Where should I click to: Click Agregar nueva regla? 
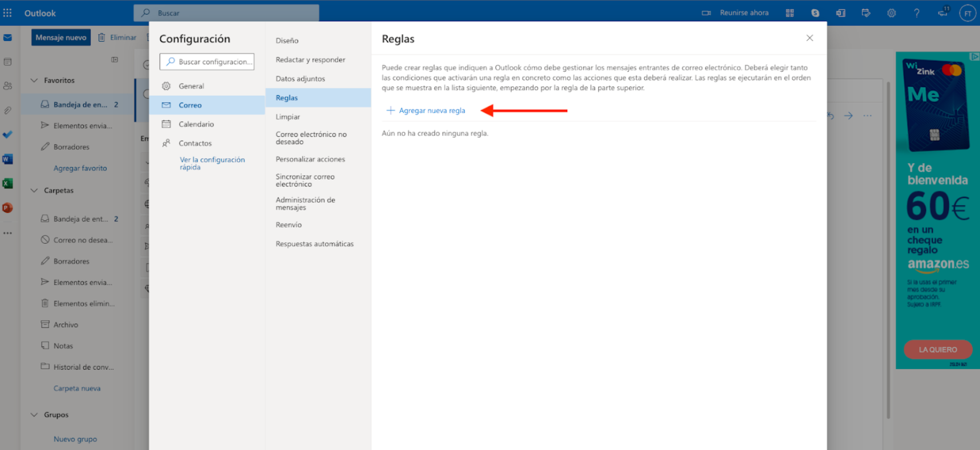(x=432, y=111)
